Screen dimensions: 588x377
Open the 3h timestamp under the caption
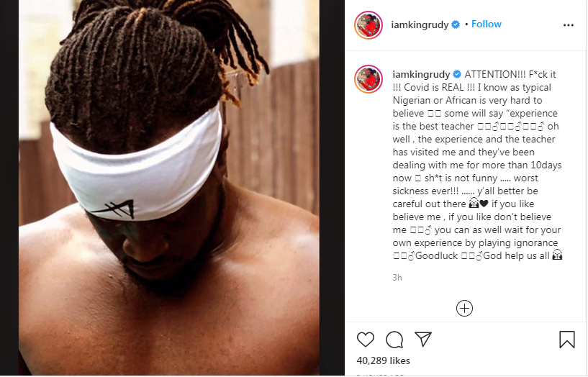point(397,278)
